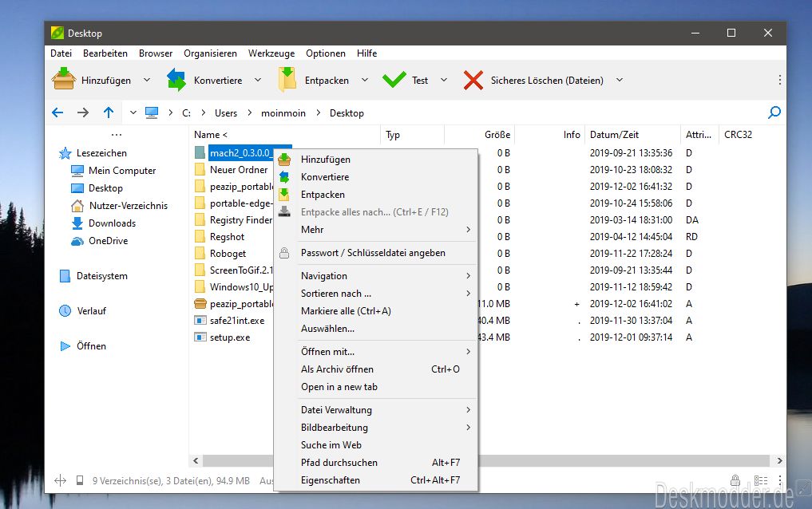
Task: Click the status bar move arrows icon
Action: tap(60, 480)
